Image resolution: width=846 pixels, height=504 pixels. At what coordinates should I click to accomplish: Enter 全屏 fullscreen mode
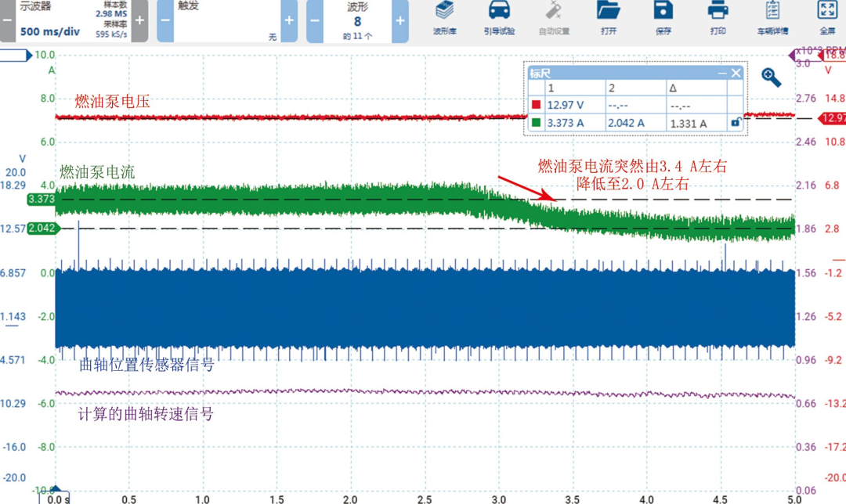[x=826, y=20]
